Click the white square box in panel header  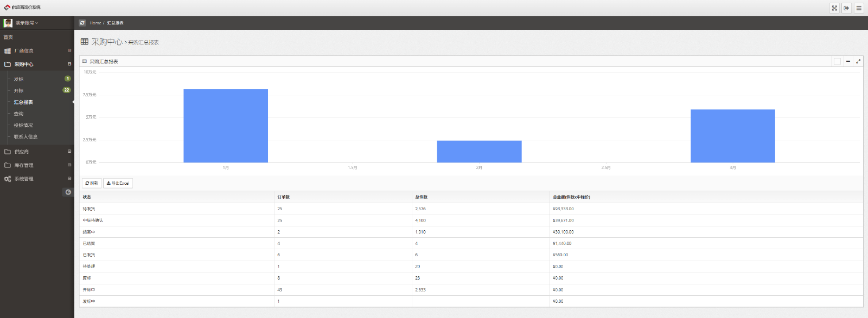(x=837, y=61)
